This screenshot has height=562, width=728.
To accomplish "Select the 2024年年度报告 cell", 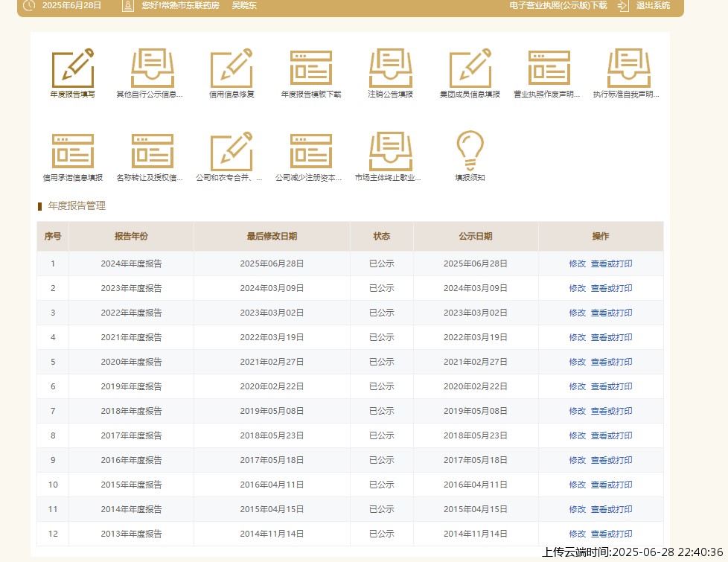I will (132, 264).
